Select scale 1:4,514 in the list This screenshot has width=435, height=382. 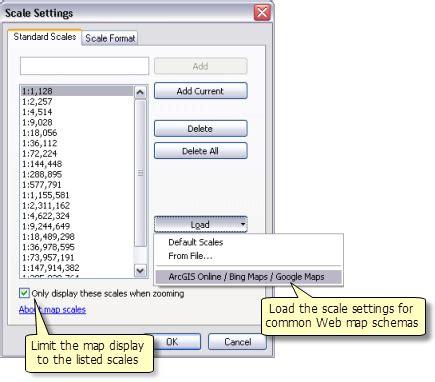(77, 112)
